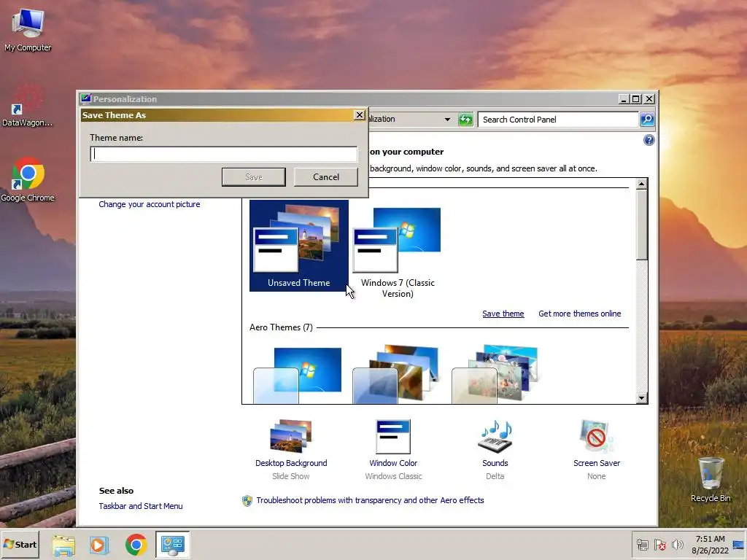
Task: Select the Architecture Aero theme thumbnail
Action: pos(395,374)
